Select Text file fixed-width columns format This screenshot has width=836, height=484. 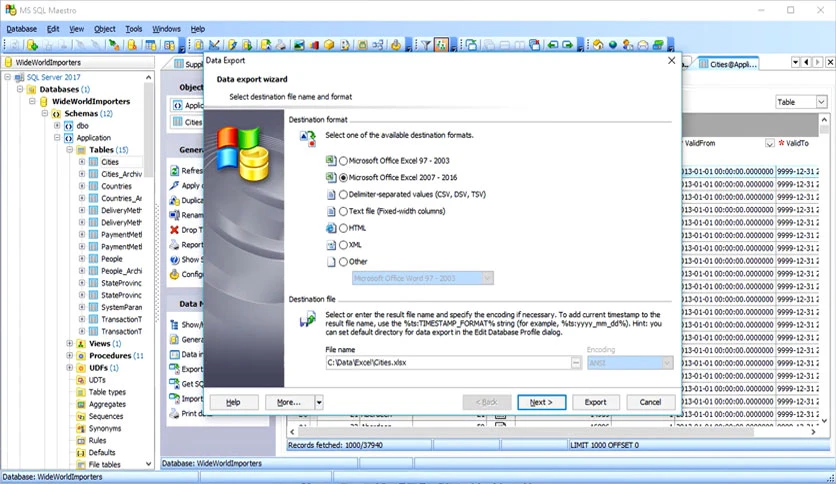[x=343, y=211]
